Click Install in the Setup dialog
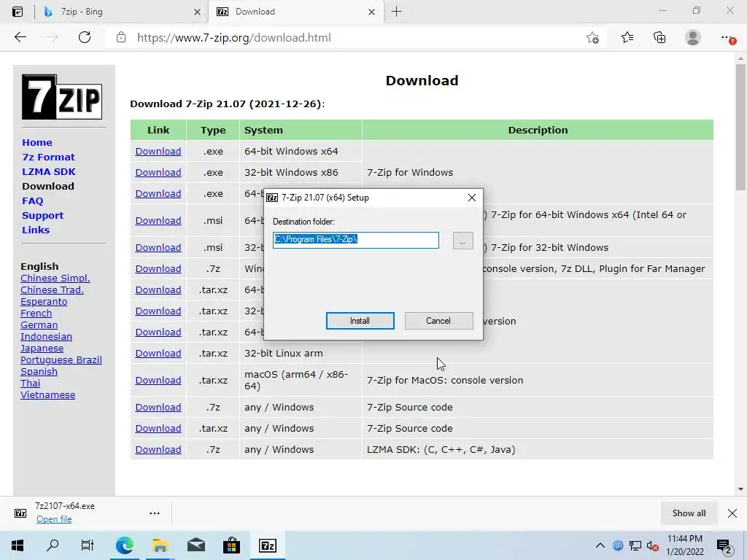The height and width of the screenshot is (560, 747). point(360,321)
